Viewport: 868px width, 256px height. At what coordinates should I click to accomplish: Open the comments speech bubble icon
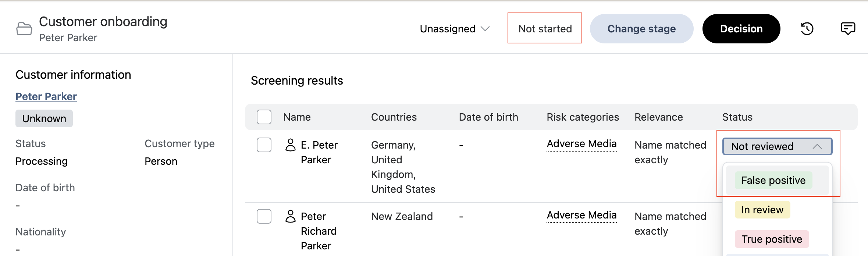click(x=848, y=29)
